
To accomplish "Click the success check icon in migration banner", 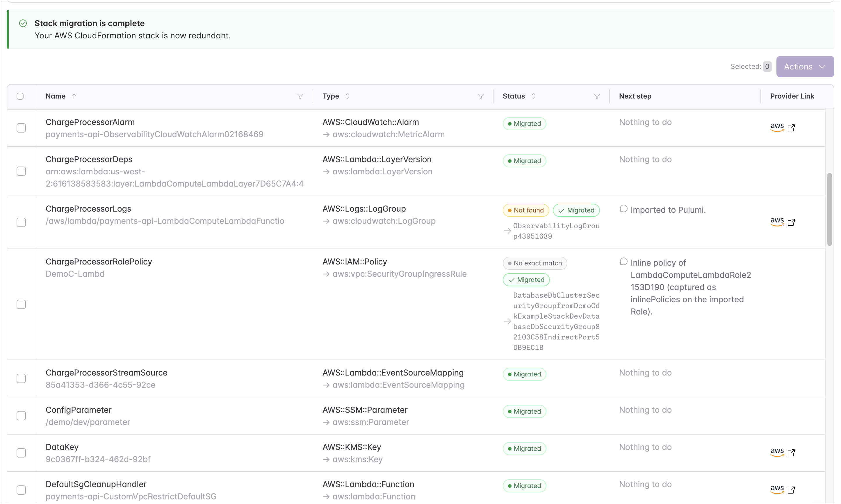I will (x=23, y=23).
